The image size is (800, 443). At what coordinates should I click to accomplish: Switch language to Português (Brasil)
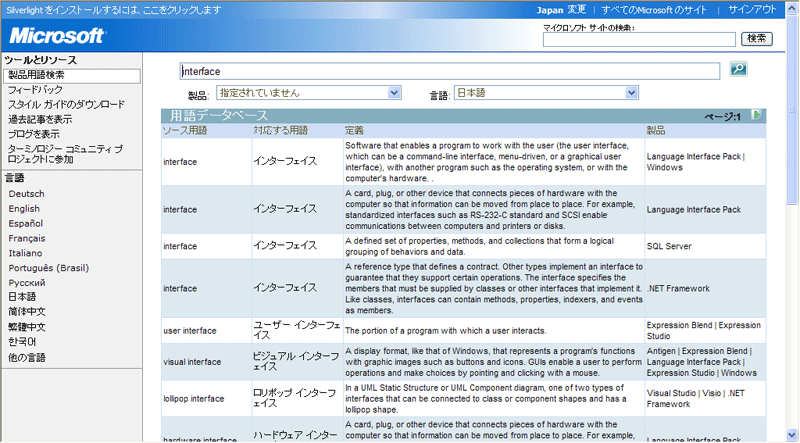[x=48, y=268]
